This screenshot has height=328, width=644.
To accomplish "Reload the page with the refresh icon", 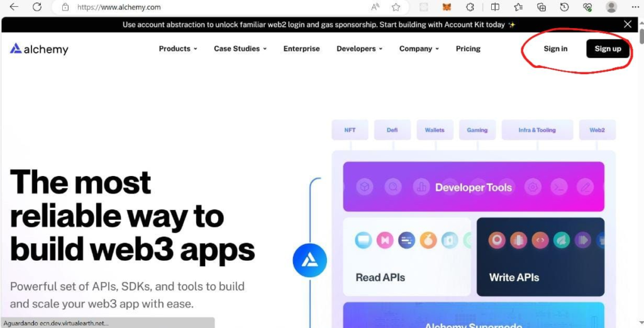I will click(37, 7).
